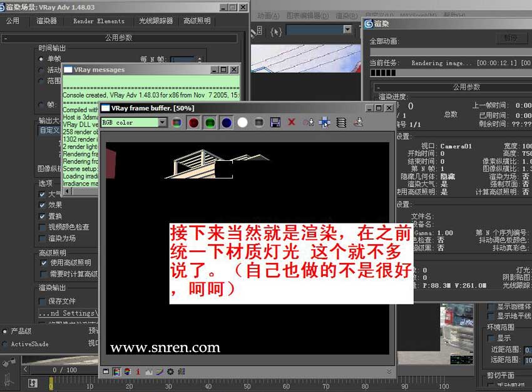
Task: Open the custom output size dropdown (自定义)
Action: pos(49,130)
